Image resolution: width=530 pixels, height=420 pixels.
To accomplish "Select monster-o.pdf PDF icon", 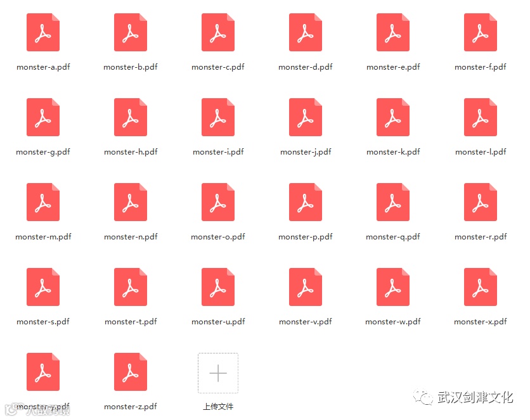I will pyautogui.click(x=218, y=202).
